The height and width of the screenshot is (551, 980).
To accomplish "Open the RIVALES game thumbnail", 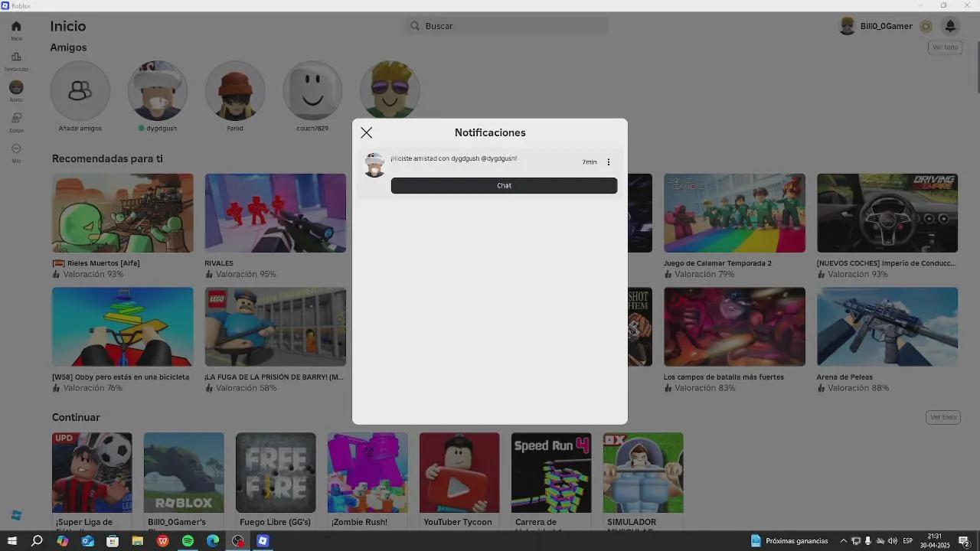I will point(275,213).
